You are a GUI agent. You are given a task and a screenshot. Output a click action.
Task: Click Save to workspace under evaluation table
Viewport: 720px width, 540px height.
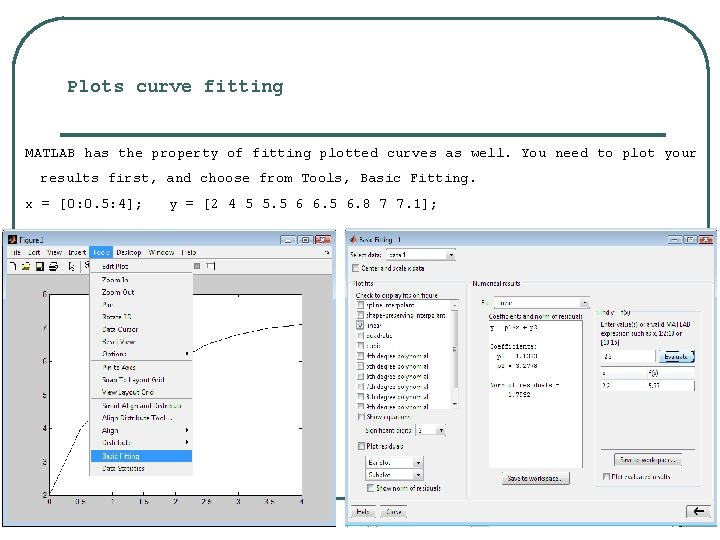648,459
